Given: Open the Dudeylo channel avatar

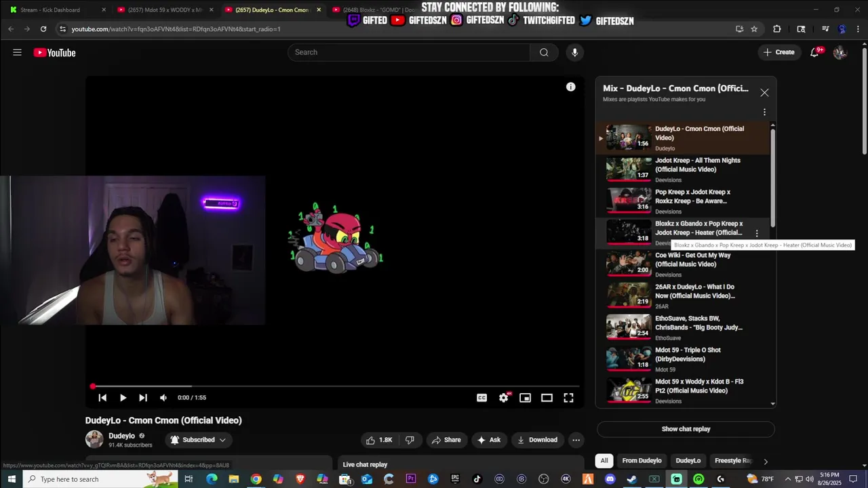Looking at the screenshot, I should tap(94, 439).
